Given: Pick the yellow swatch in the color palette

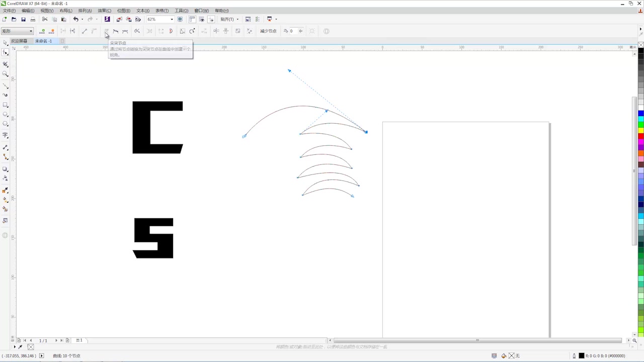Looking at the screenshot, I should 641,130.
